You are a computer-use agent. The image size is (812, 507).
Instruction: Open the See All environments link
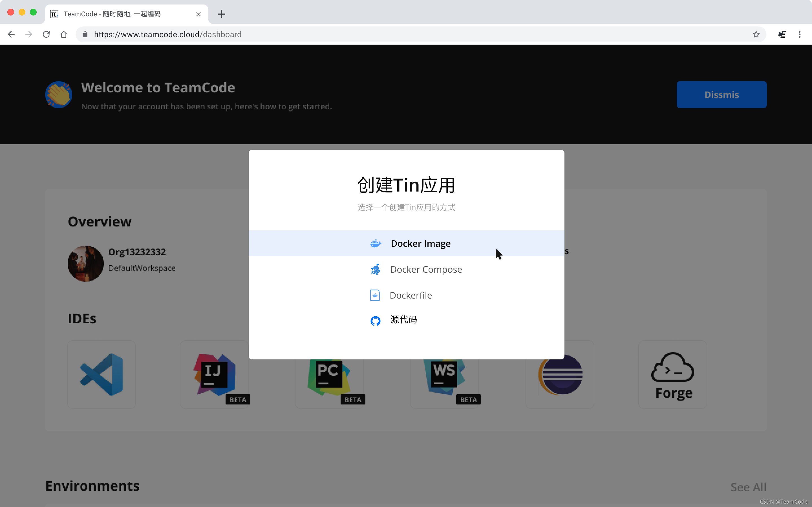click(748, 487)
